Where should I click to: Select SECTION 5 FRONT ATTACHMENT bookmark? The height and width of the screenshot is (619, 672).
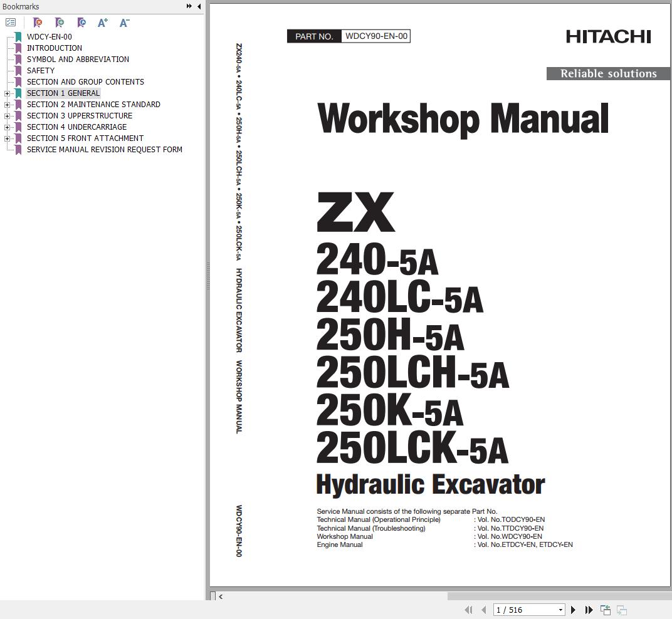coord(85,138)
